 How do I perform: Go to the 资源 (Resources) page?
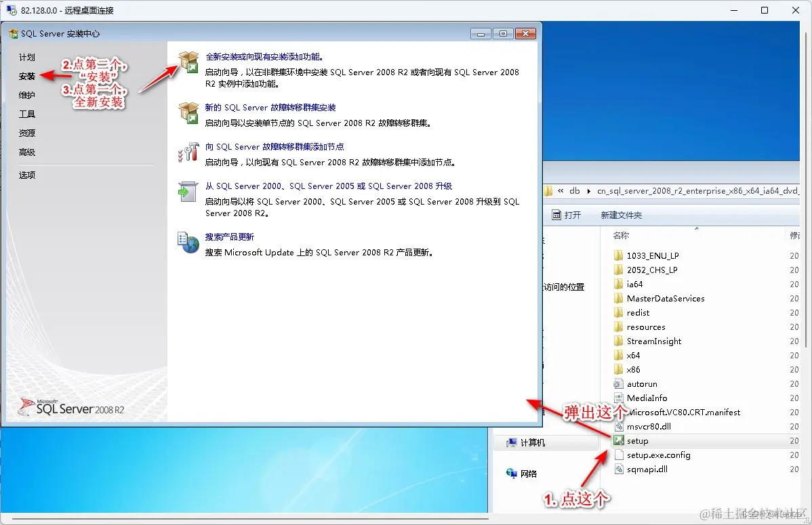(27, 133)
